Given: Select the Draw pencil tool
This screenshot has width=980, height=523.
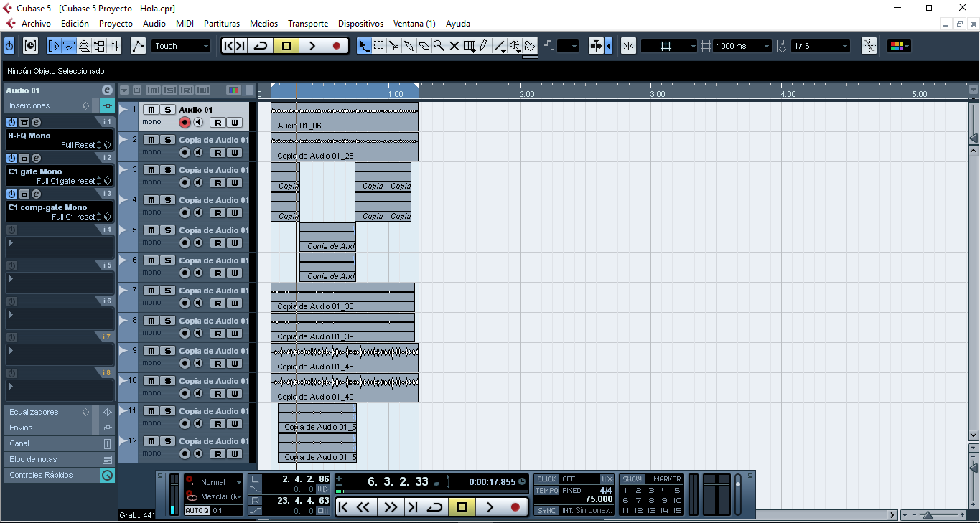Looking at the screenshot, I should [484, 46].
